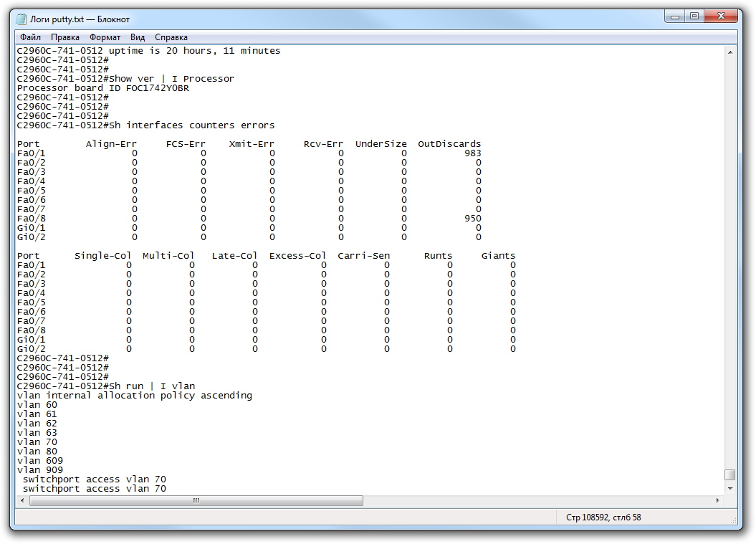The image size is (756, 544).
Task: Click the 'FCS-Err' column header
Action: (186, 144)
